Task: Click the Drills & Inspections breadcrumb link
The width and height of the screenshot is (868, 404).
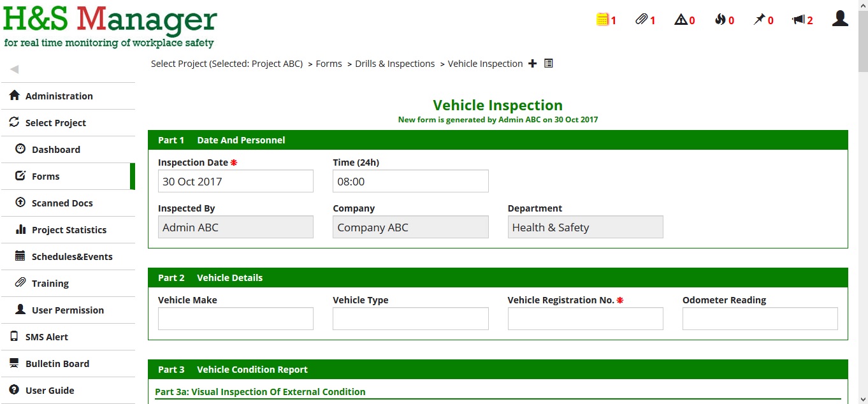Action: (394, 64)
